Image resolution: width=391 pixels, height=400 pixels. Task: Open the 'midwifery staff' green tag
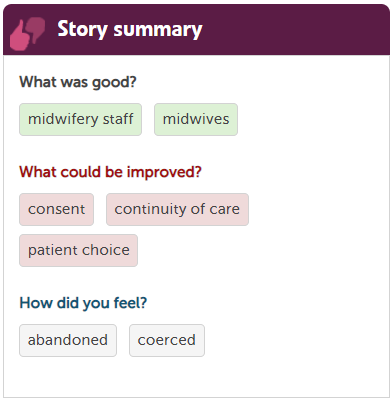coord(80,119)
